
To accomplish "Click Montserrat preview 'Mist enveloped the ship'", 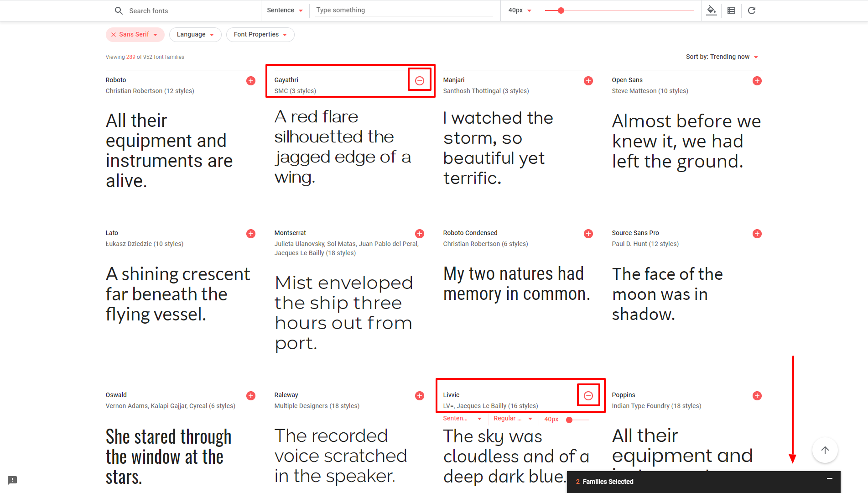I will point(344,313).
